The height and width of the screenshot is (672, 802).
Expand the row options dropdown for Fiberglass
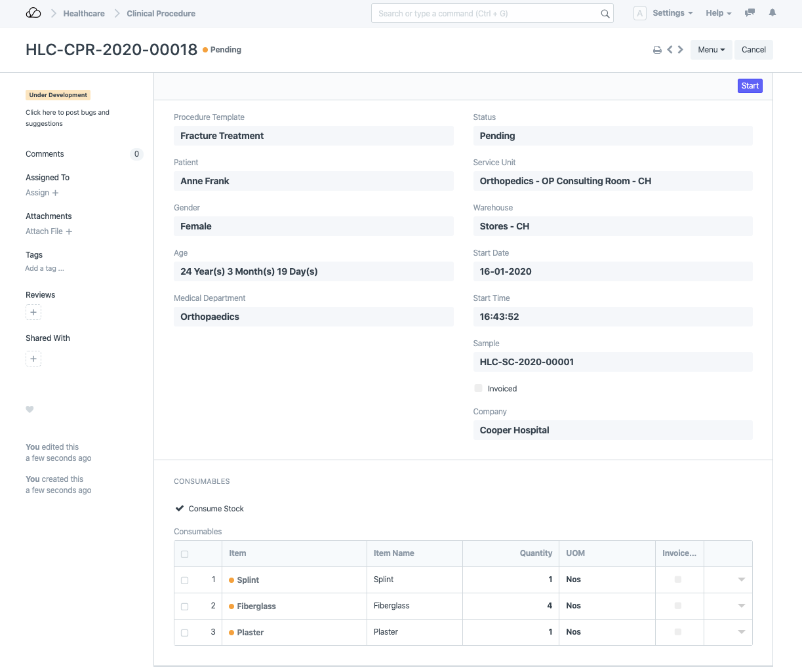(741, 605)
